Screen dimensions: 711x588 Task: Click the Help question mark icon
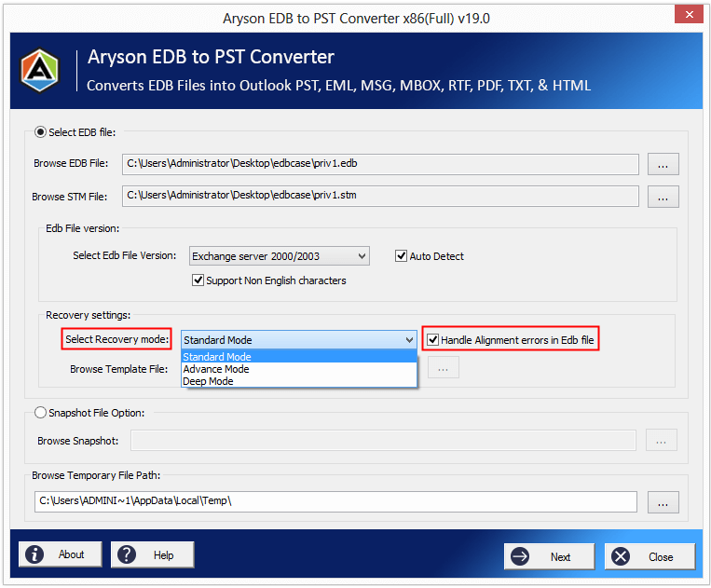point(127,554)
